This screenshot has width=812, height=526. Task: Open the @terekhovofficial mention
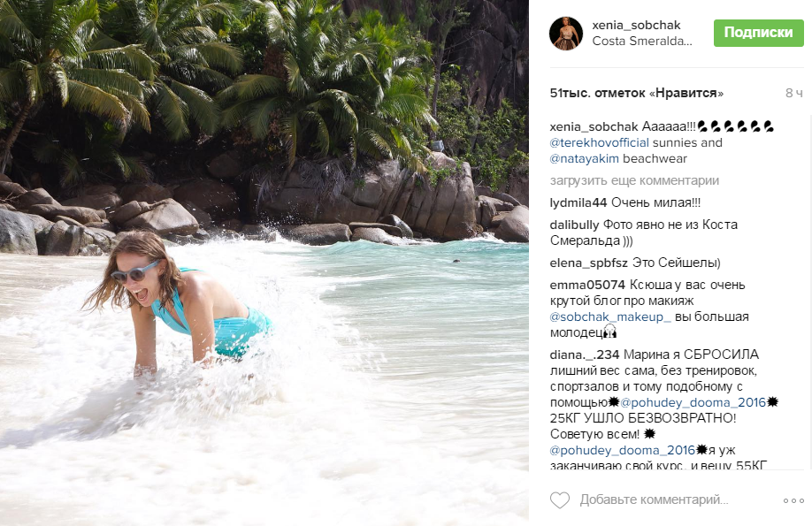599,142
